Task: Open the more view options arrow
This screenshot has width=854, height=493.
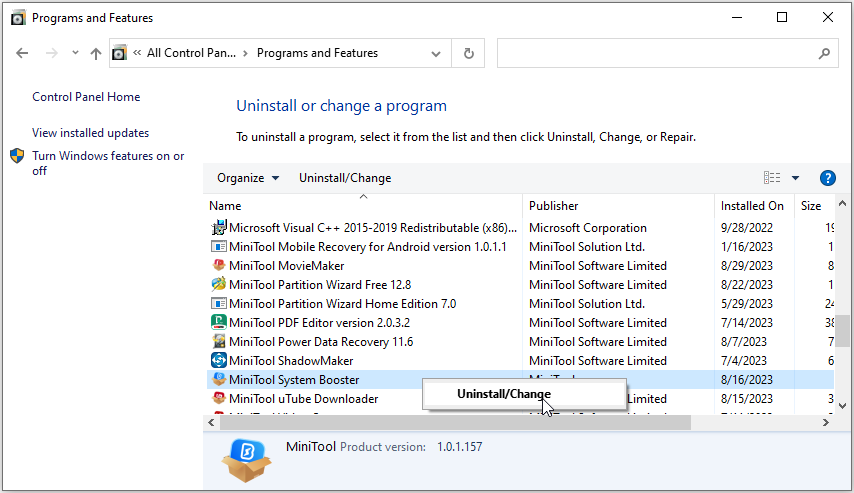Action: [x=795, y=178]
